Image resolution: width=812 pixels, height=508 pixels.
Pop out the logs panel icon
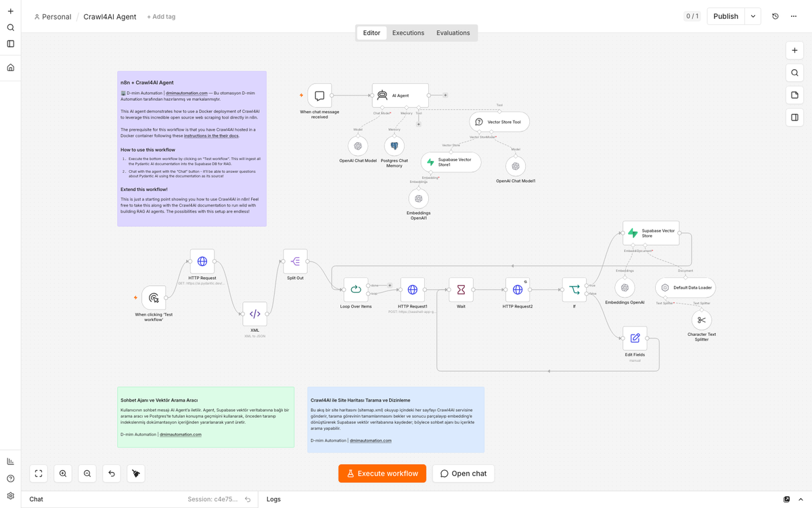tap(786, 499)
